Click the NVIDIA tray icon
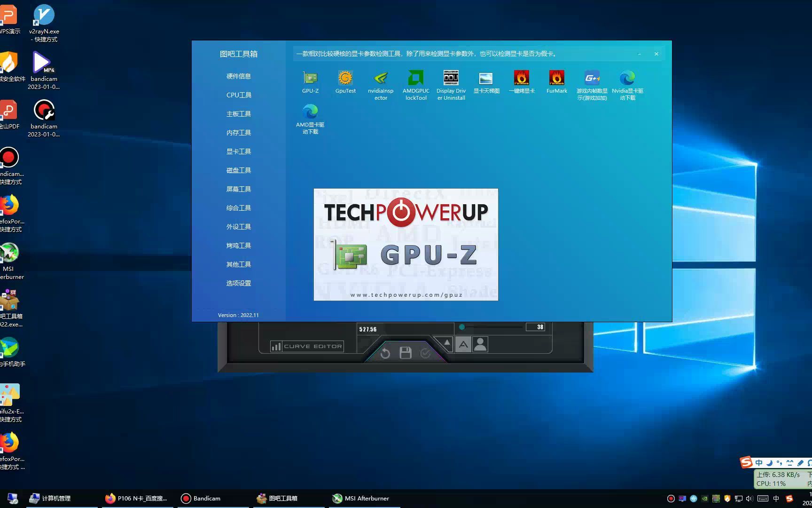 705,499
